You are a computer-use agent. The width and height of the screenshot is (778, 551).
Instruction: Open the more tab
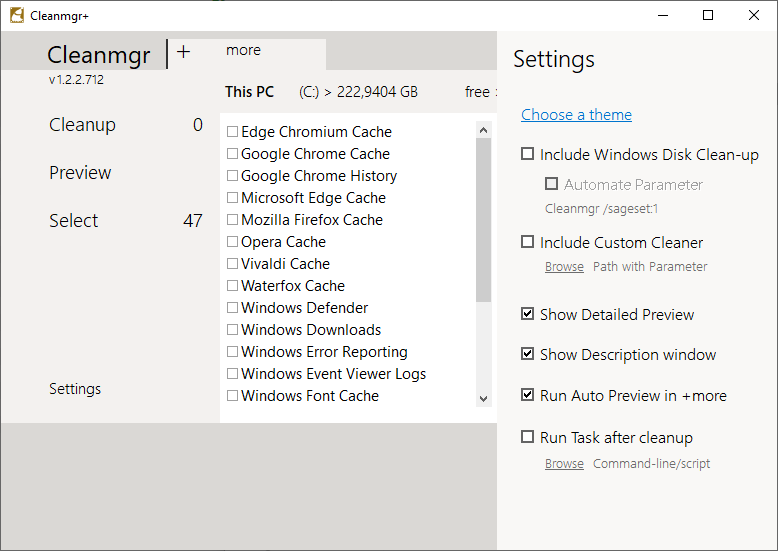(243, 50)
